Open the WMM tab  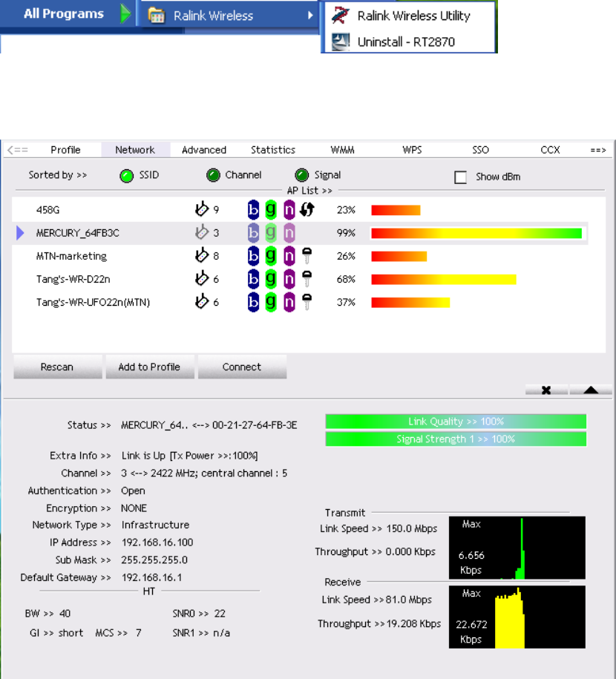(x=342, y=150)
